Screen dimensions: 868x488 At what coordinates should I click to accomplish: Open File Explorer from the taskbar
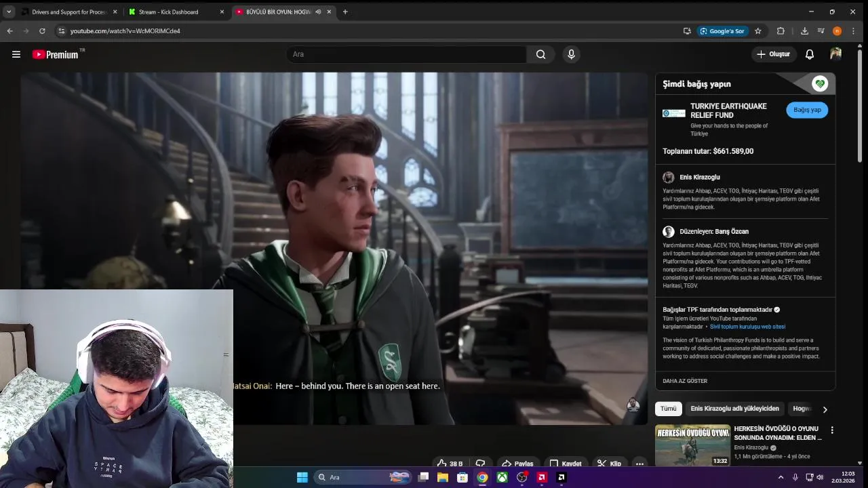coord(443,477)
